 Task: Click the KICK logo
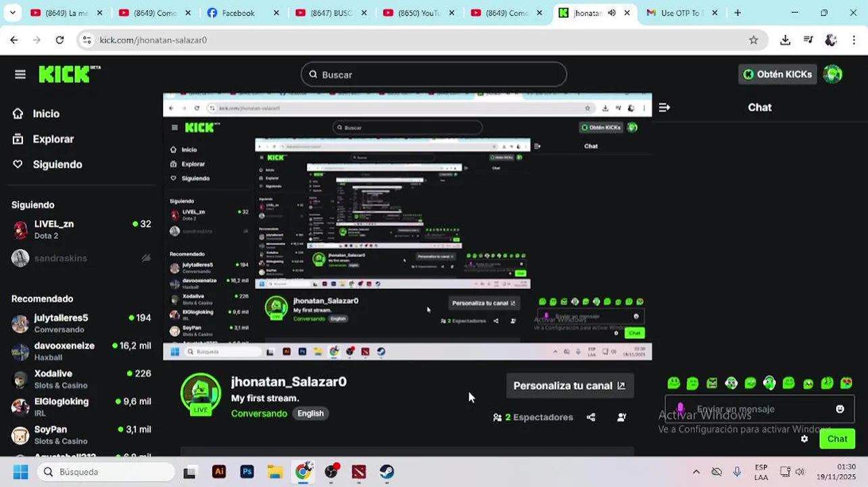click(x=70, y=74)
